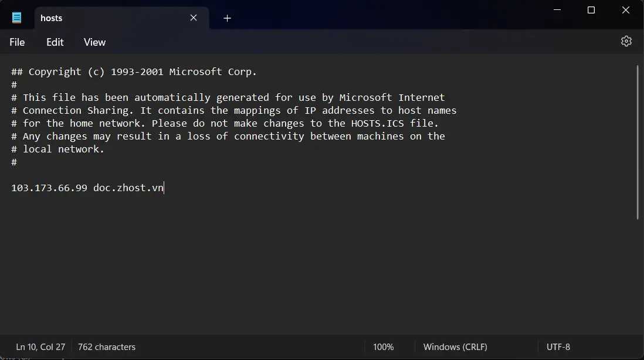Maximize the Notepad window
This screenshot has width=644, height=360.
click(591, 10)
